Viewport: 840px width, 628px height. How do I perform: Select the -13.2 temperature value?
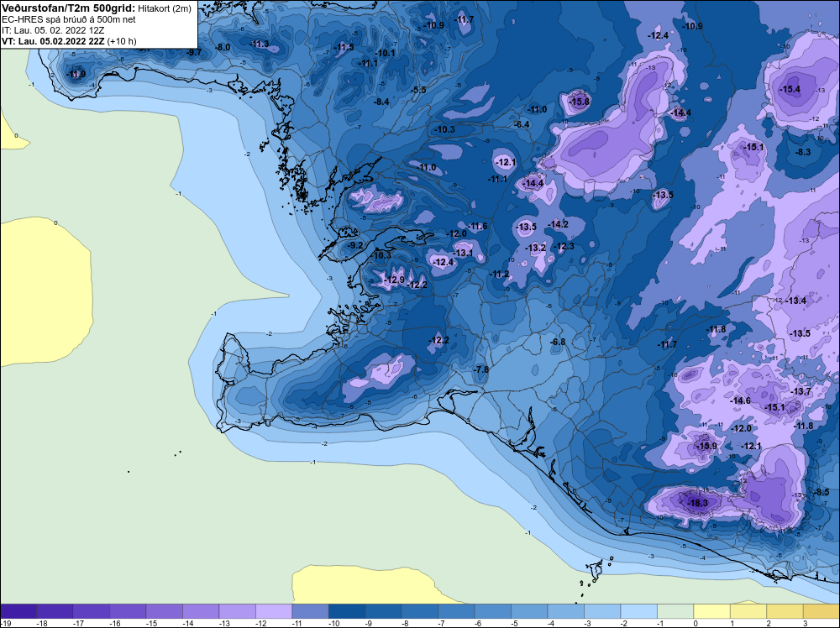[535, 248]
